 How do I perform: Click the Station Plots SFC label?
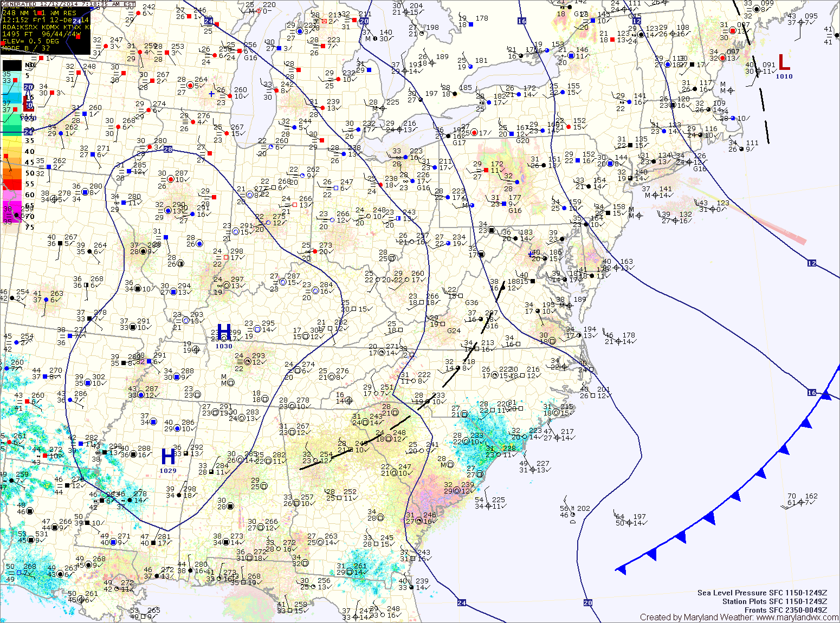click(774, 601)
